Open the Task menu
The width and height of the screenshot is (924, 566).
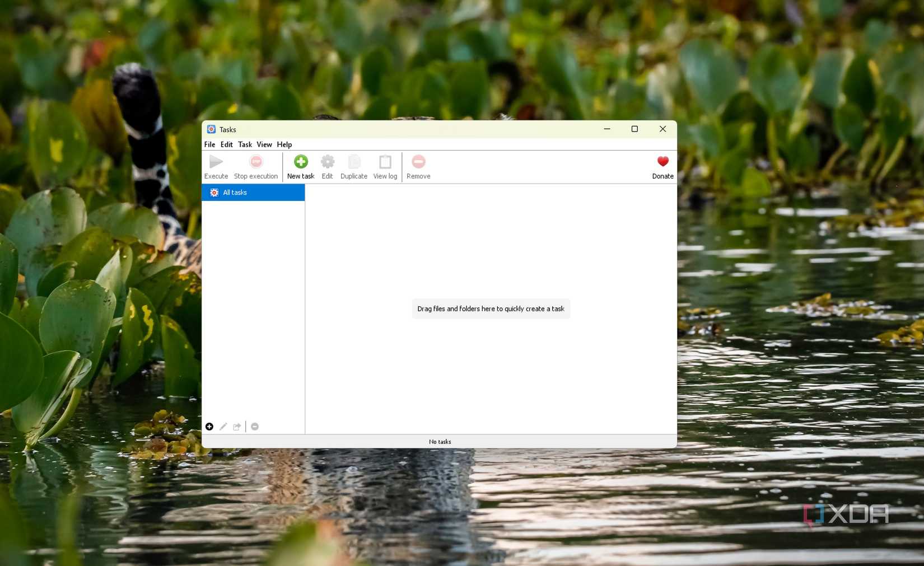[x=245, y=144]
